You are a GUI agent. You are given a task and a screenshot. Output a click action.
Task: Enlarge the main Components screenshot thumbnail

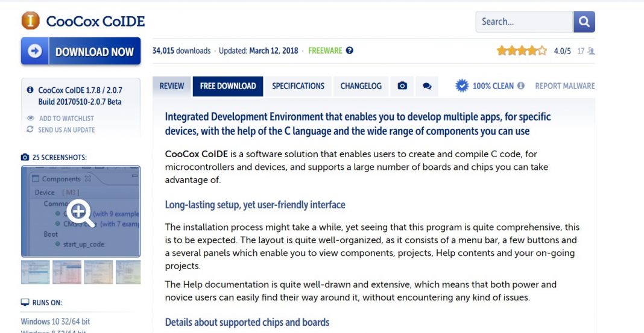click(80, 211)
